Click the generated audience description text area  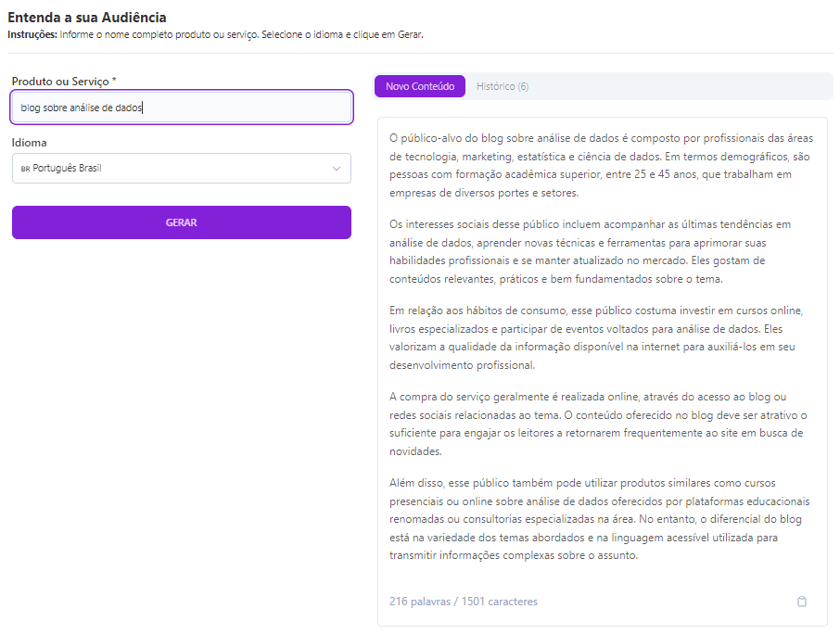(x=603, y=352)
